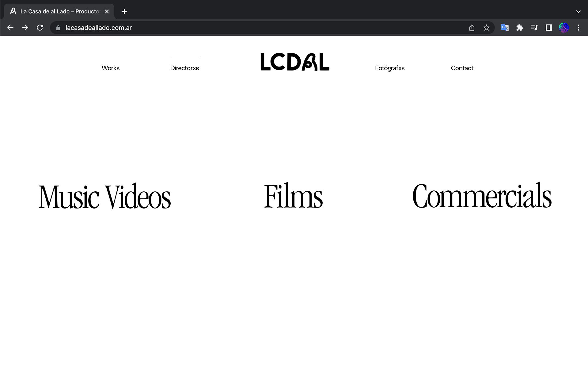Open the media controls icon

534,28
